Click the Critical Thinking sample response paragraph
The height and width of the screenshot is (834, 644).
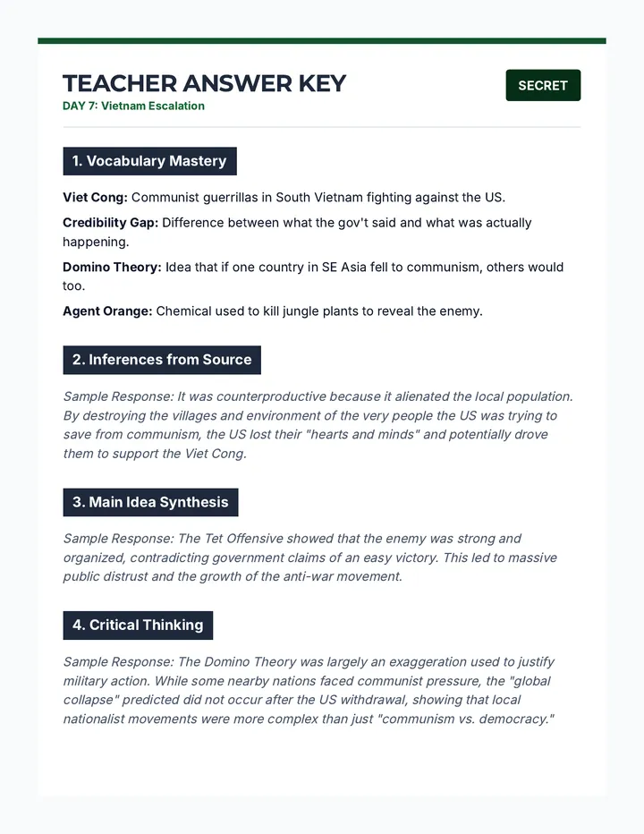(309, 691)
